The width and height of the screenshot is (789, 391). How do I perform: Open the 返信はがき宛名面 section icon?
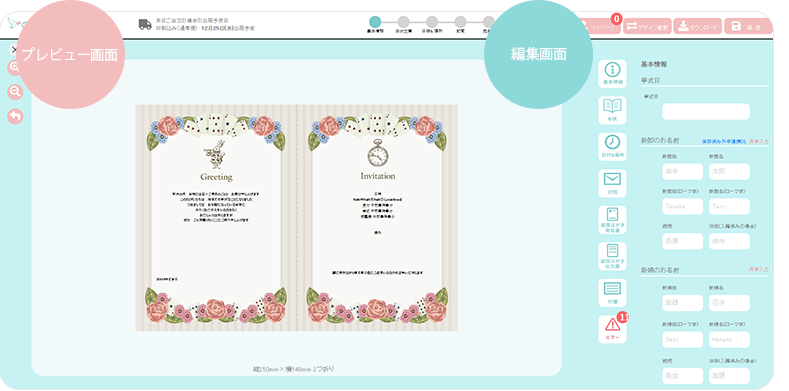point(612,220)
